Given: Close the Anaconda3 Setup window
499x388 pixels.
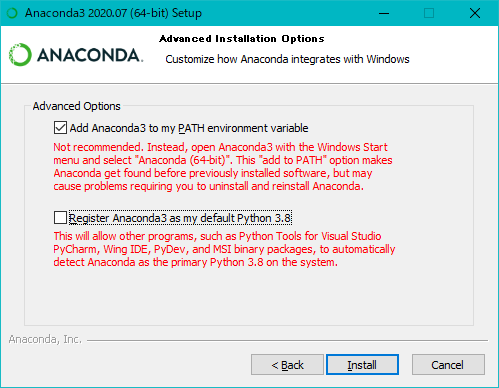Looking at the screenshot, I should point(475,13).
